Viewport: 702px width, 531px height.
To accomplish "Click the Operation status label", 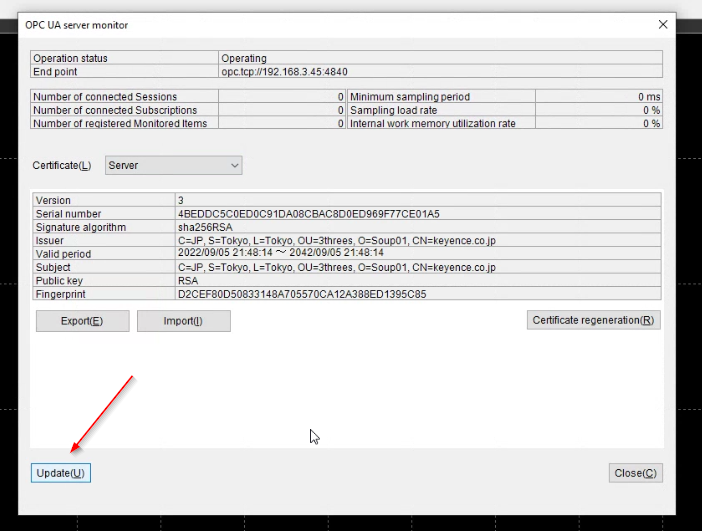I will (x=70, y=58).
